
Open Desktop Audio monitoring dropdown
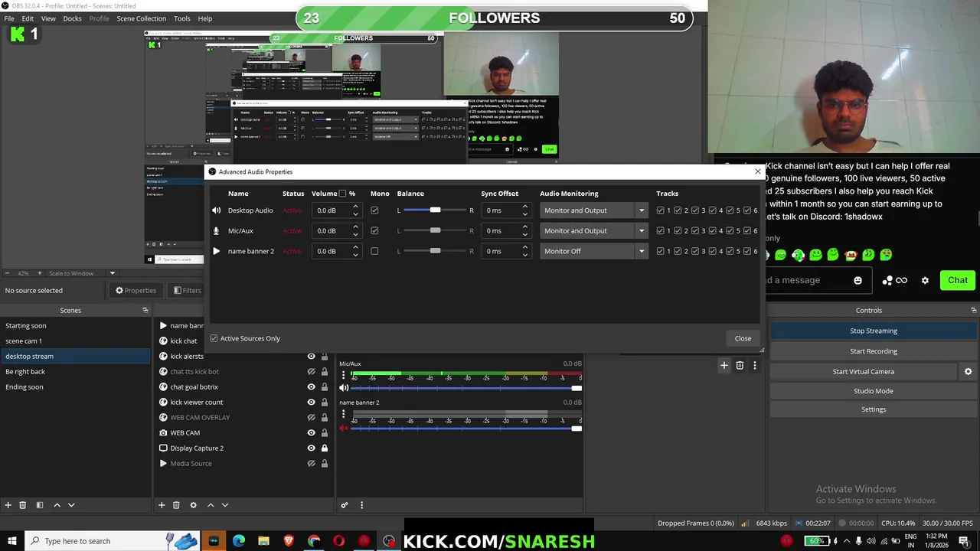593,210
